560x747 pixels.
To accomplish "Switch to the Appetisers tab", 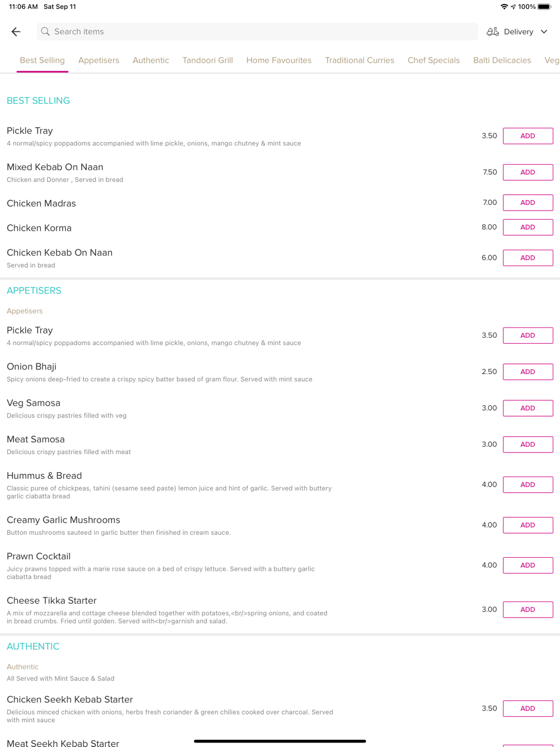I will 99,60.
